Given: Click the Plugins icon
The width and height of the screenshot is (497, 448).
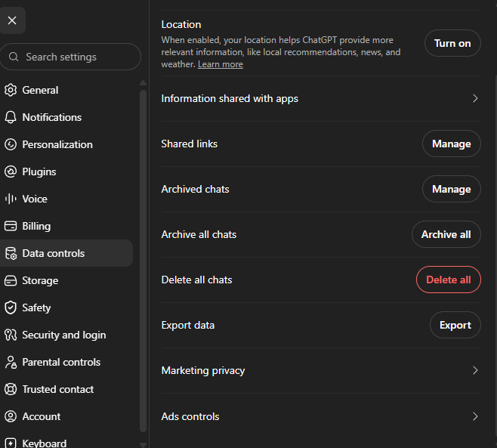Looking at the screenshot, I should pyautogui.click(x=11, y=171).
